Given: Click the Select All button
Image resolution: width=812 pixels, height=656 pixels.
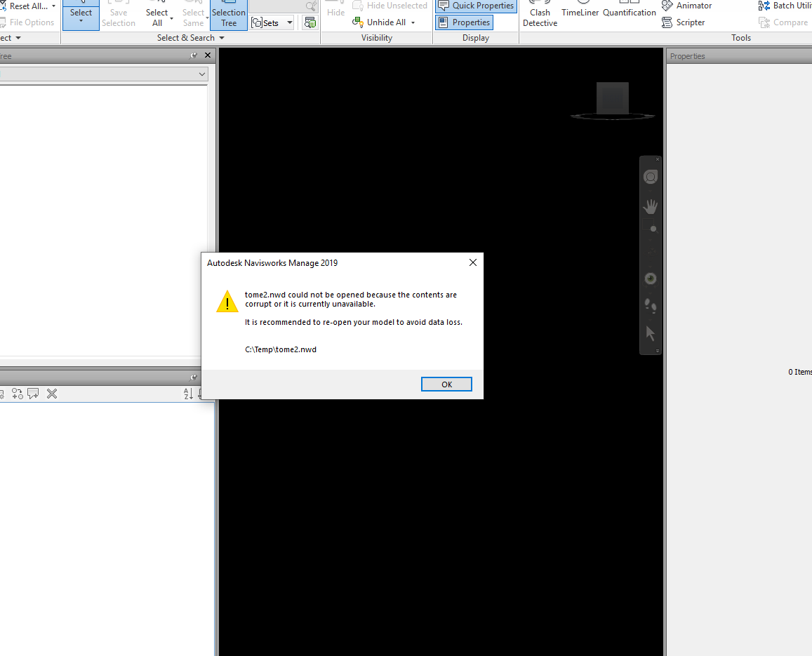Looking at the screenshot, I should tap(157, 15).
